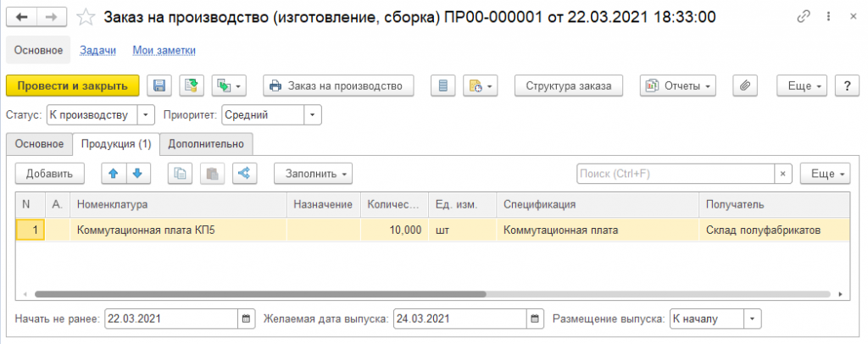Go back with the left arrow button
This screenshot has width=868, height=344.
click(x=21, y=17)
